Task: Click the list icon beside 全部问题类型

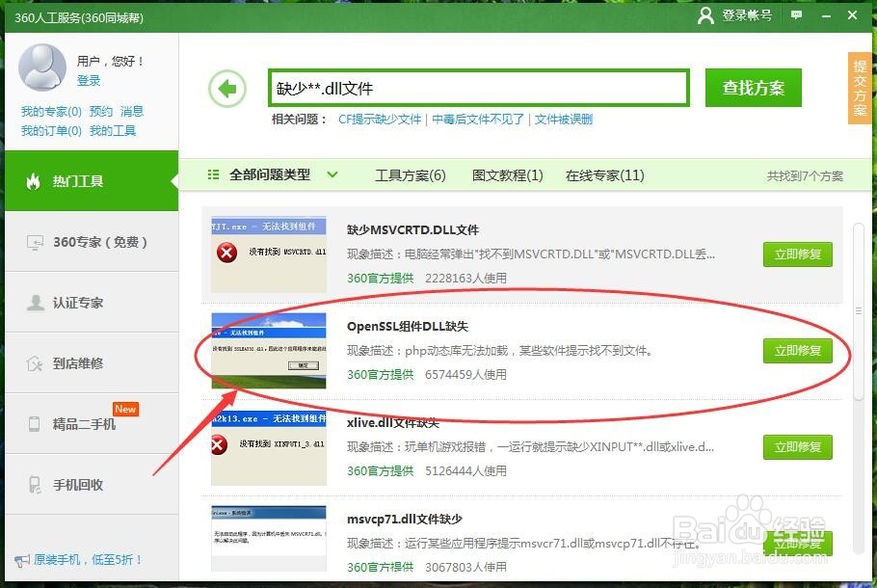Action: pyautogui.click(x=213, y=174)
